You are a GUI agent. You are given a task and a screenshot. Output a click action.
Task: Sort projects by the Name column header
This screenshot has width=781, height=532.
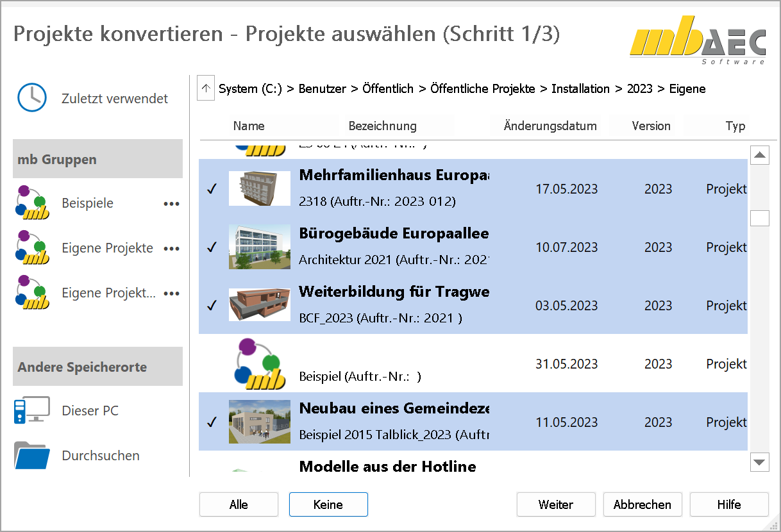[x=249, y=126]
